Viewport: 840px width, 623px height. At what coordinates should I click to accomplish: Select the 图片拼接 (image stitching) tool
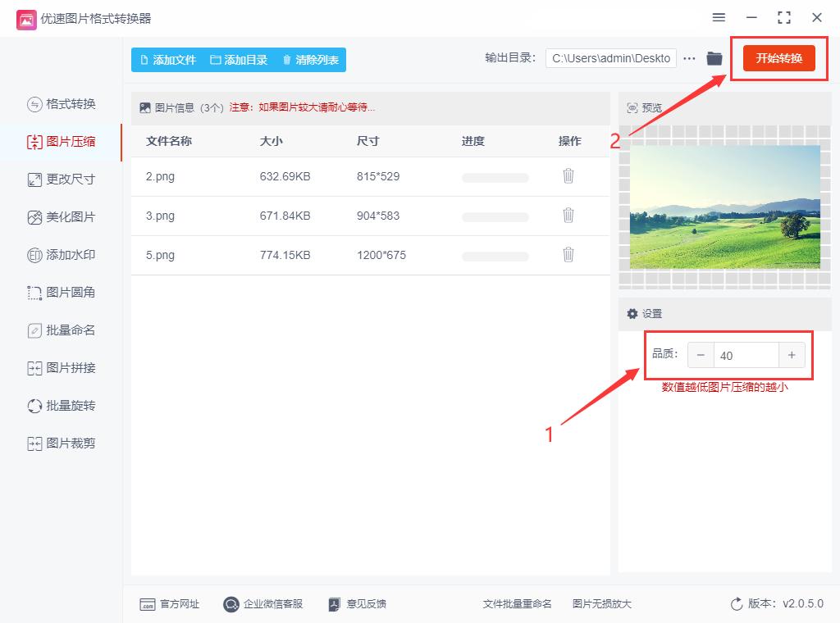coord(62,367)
